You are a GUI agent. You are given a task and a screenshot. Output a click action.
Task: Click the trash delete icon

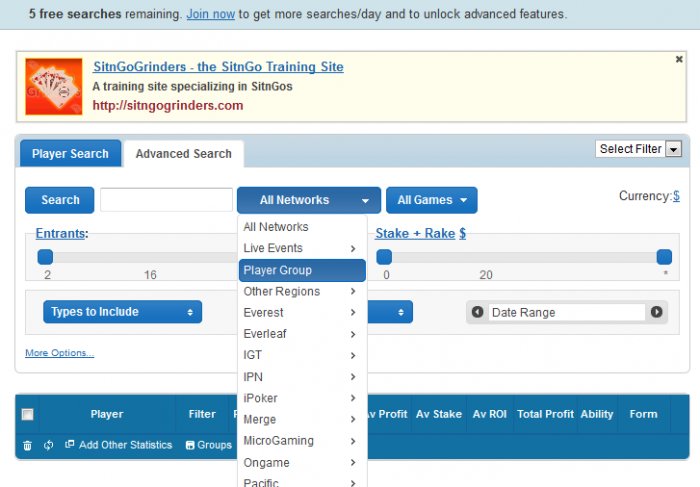click(x=27, y=445)
